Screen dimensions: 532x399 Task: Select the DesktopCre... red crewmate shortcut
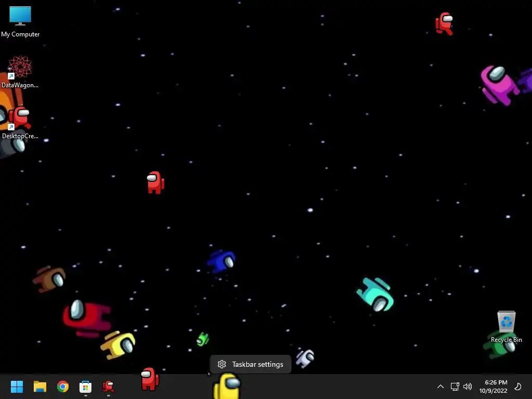tap(20, 123)
